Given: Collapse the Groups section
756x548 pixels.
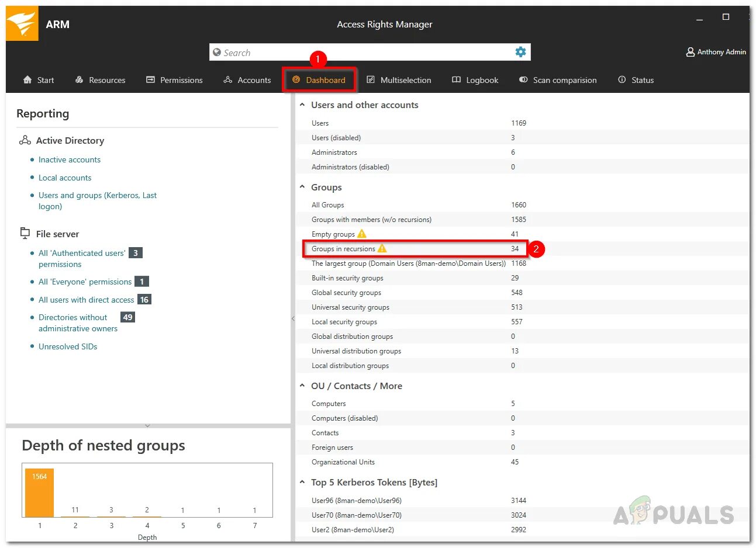Looking at the screenshot, I should coord(302,187).
